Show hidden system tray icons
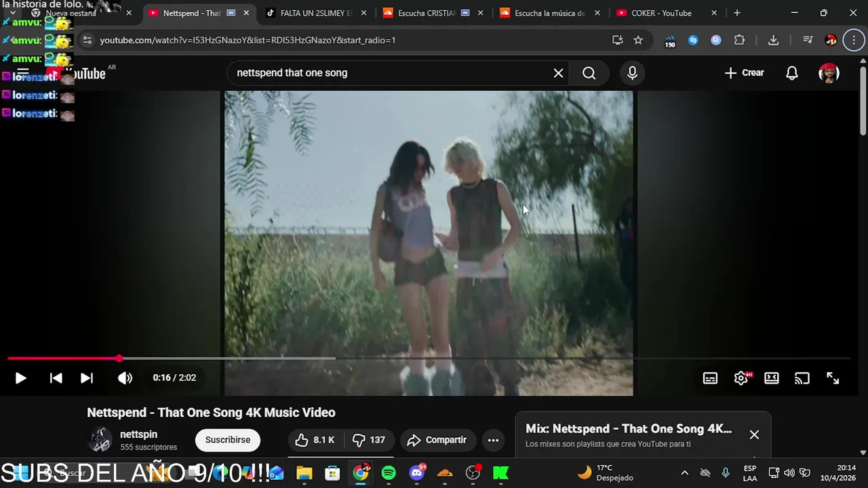868x488 pixels. click(x=684, y=473)
